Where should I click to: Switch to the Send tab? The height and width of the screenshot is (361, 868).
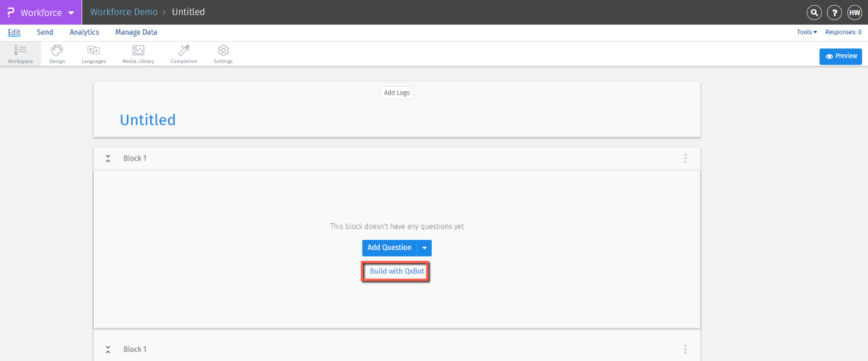45,33
